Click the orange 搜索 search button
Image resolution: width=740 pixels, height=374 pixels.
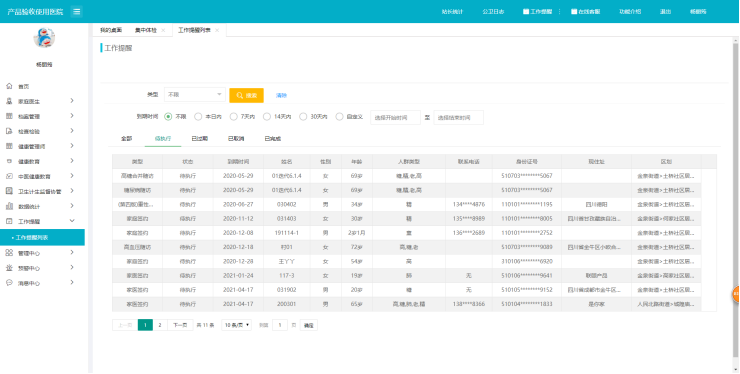(x=246, y=95)
